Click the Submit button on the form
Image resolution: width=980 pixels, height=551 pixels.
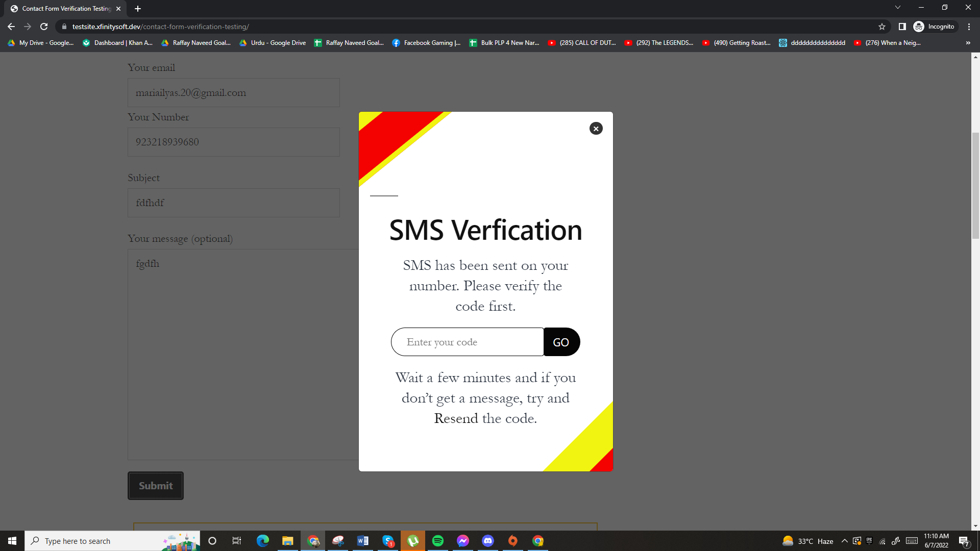pos(156,485)
